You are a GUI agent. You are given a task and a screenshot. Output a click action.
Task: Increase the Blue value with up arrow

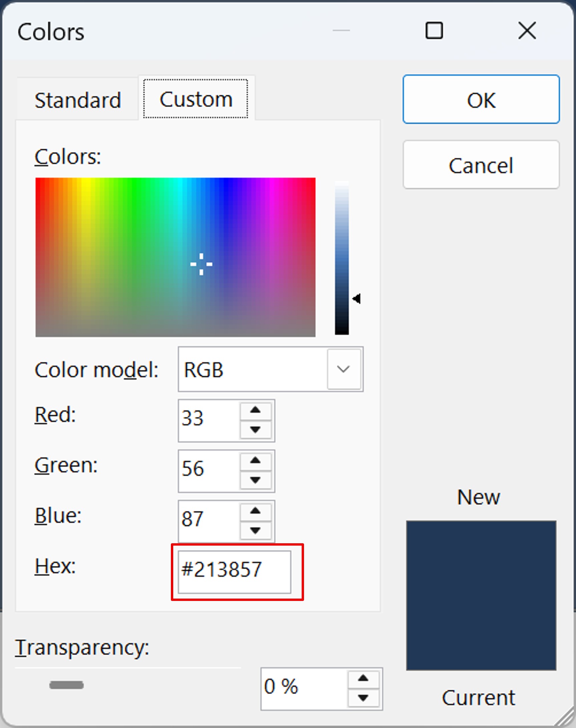[x=255, y=511]
